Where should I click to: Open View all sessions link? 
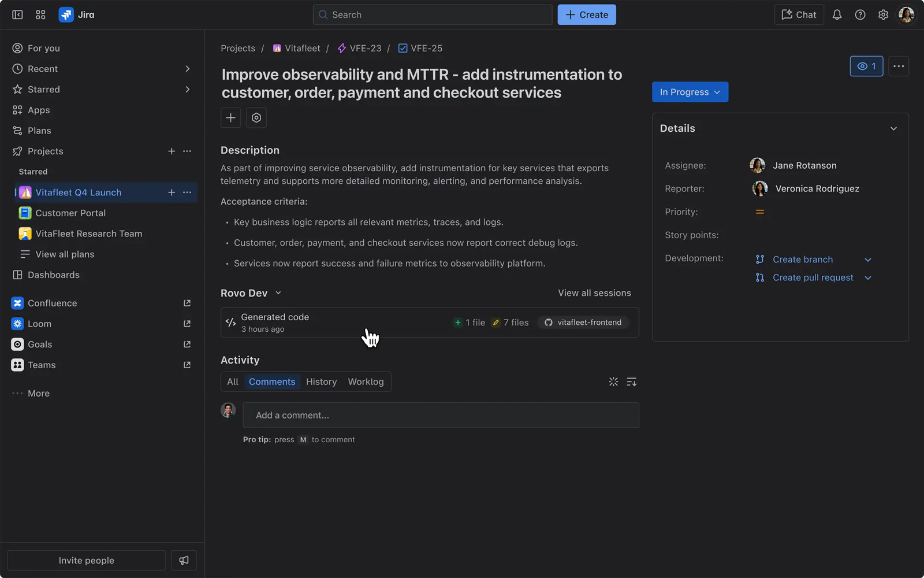pyautogui.click(x=594, y=293)
